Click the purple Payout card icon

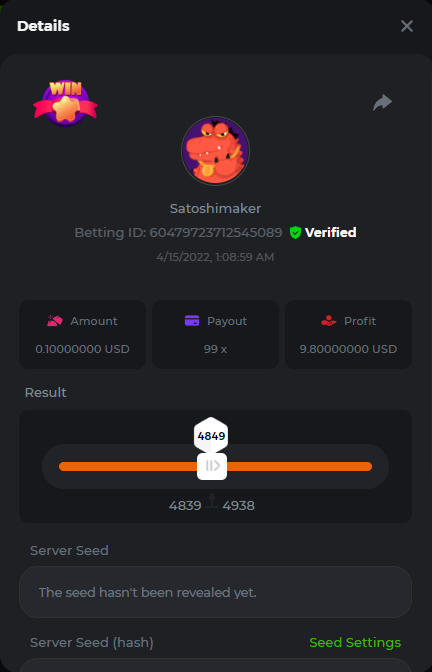[x=192, y=321]
